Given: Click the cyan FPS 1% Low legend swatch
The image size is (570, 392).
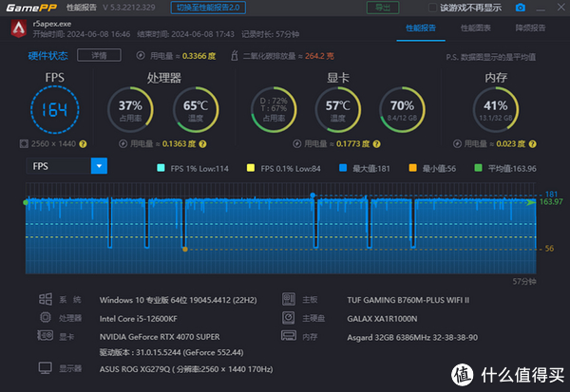Looking at the screenshot, I should (161, 168).
